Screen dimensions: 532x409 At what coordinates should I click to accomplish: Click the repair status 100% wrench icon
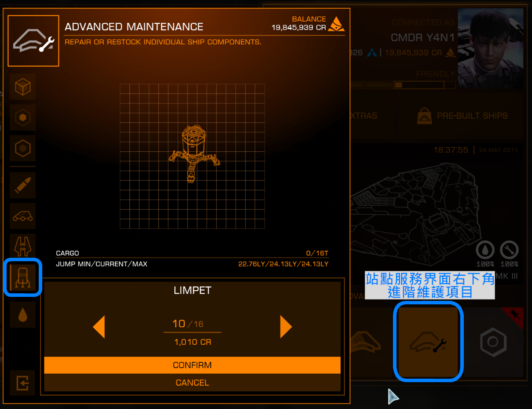[509, 250]
